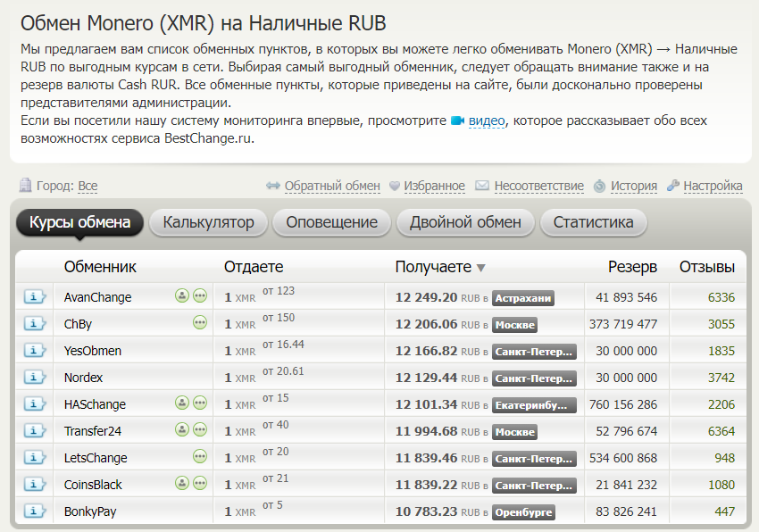759x532 pixels.
Task: Open the Обратный обмен link
Action: coord(332,186)
